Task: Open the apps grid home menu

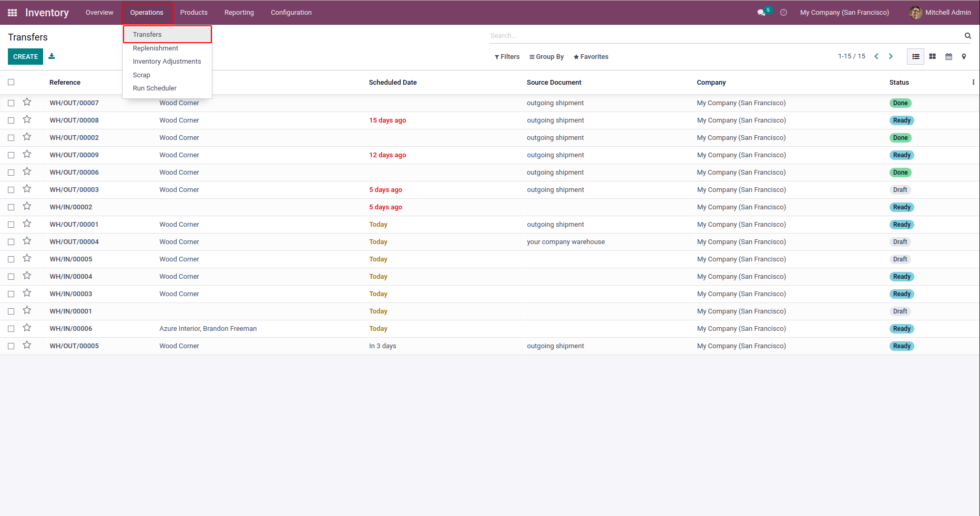Action: pos(12,13)
